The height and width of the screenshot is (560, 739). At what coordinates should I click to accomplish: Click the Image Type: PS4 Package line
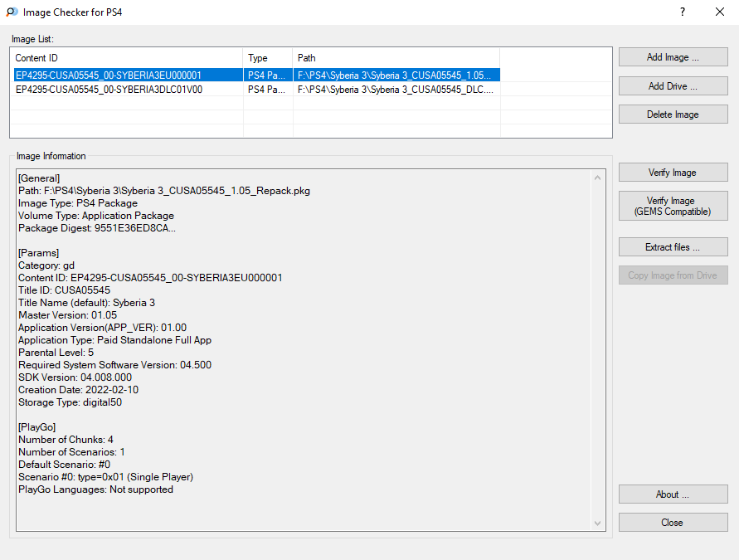click(78, 203)
